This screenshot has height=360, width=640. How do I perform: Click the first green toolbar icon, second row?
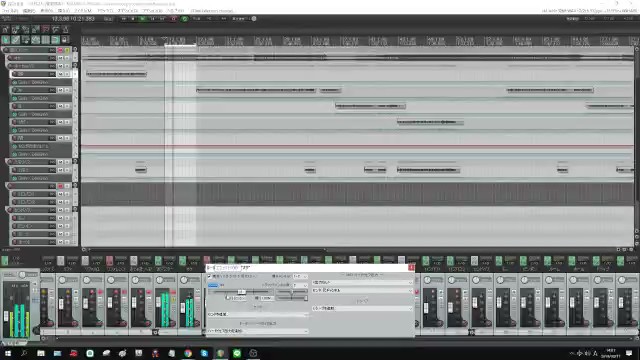coord(6,40)
